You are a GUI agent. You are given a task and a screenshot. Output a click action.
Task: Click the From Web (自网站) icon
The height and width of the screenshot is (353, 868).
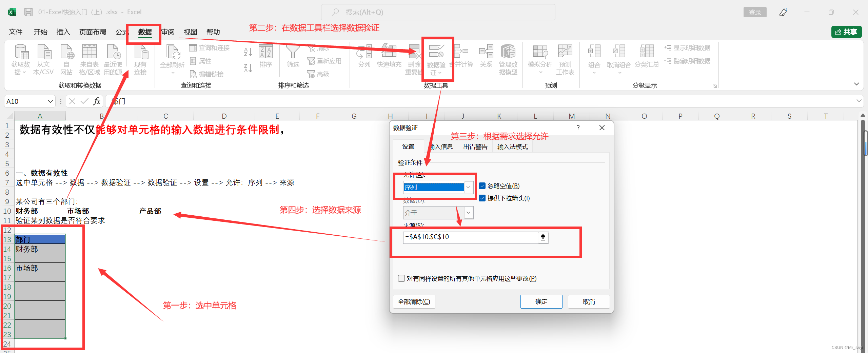tap(66, 59)
